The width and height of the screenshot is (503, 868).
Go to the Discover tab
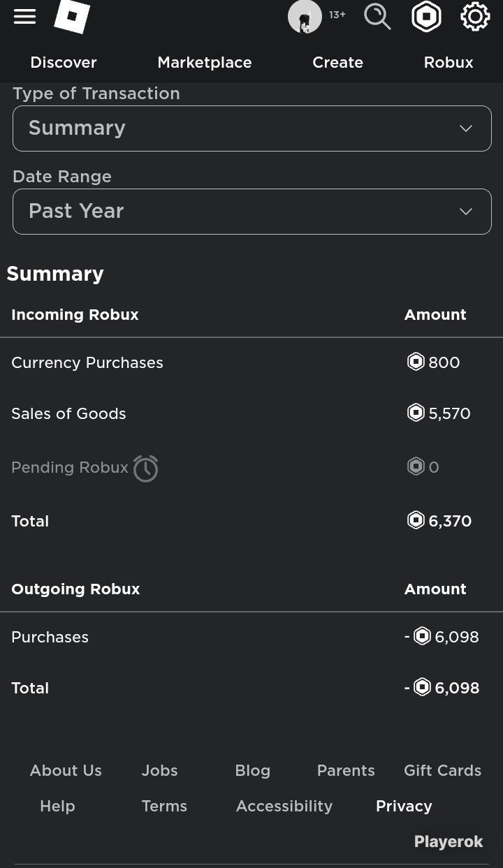[64, 62]
